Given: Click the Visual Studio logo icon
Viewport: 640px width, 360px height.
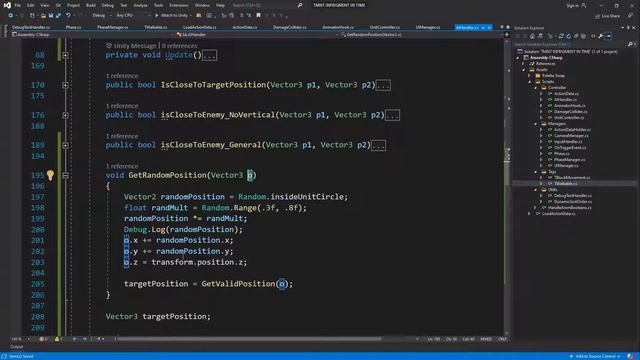Looking at the screenshot, I should tap(7, 5).
